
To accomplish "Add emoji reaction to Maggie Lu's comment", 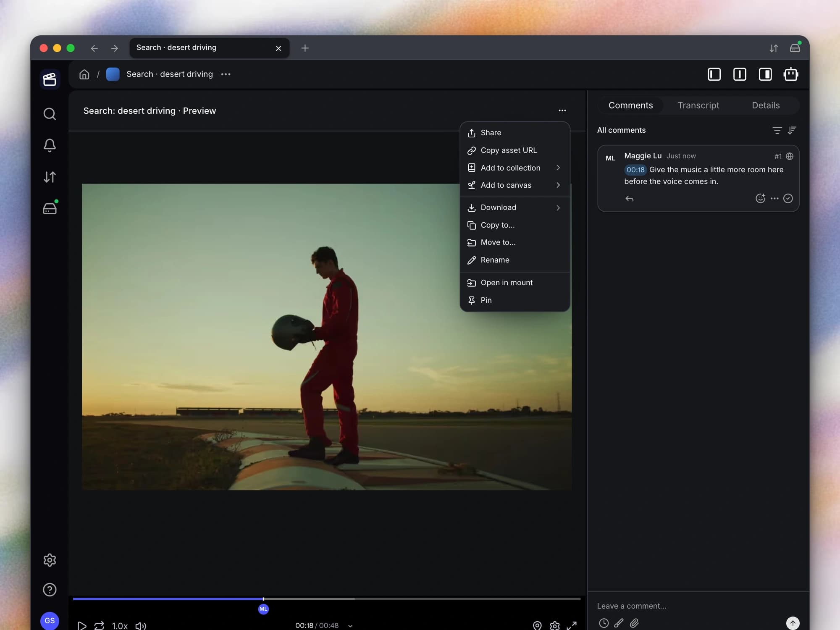I will [760, 198].
